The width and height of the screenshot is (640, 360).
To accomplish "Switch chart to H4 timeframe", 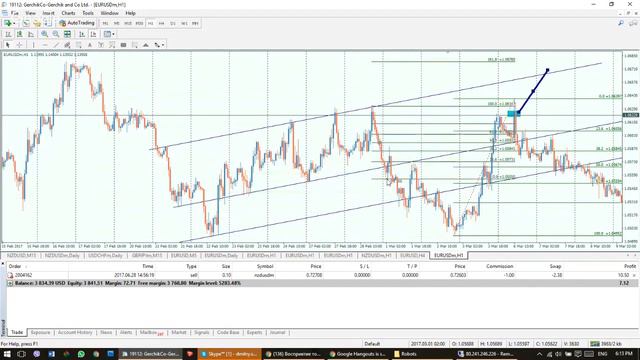I will point(162,24).
